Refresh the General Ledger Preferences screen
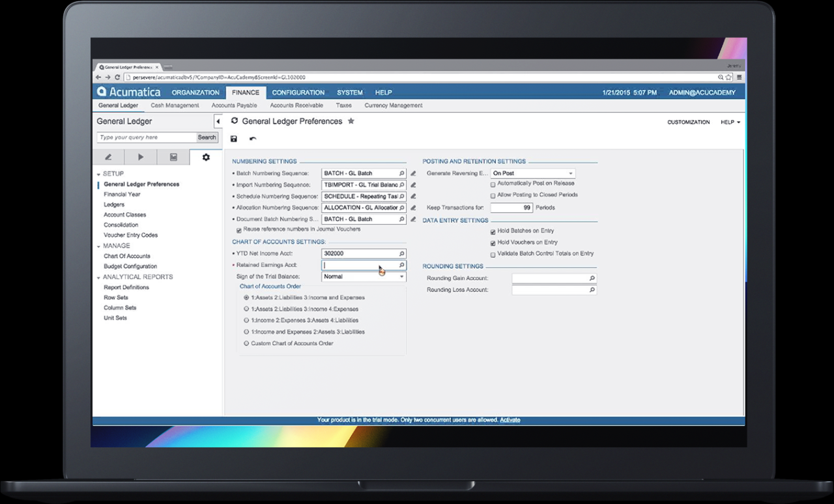Viewport: 834px width, 504px height. pos(234,121)
